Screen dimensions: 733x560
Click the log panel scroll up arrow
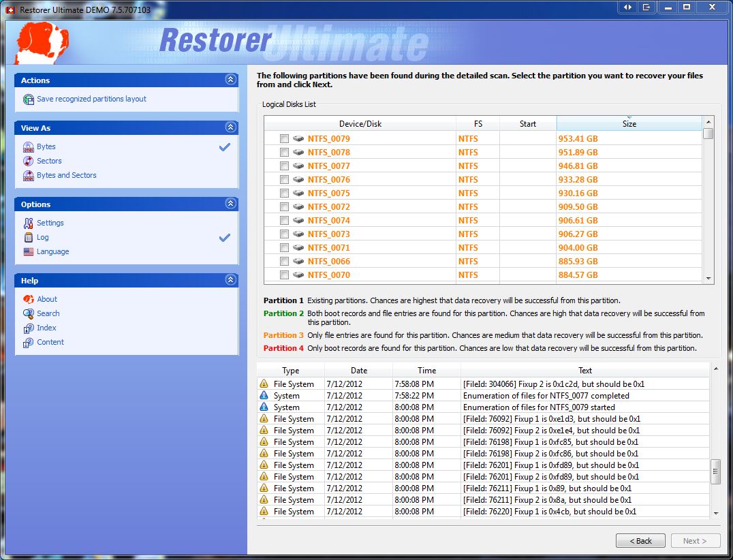click(715, 369)
